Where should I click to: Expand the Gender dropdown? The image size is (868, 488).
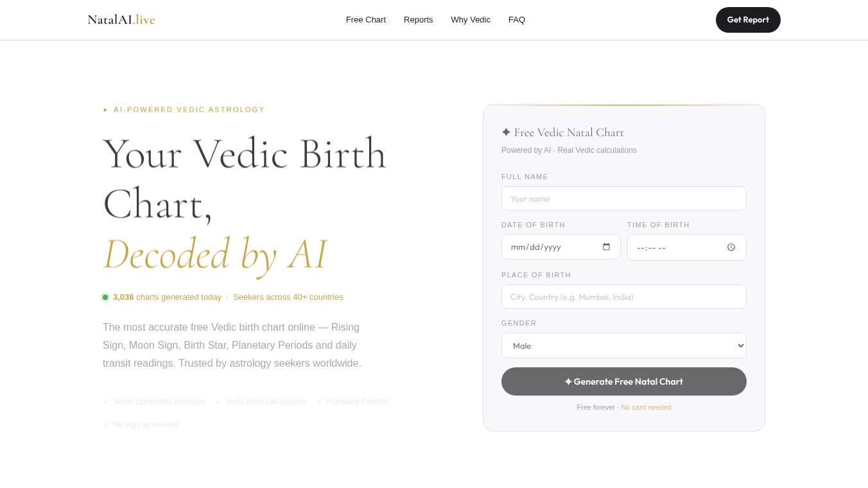tap(623, 345)
